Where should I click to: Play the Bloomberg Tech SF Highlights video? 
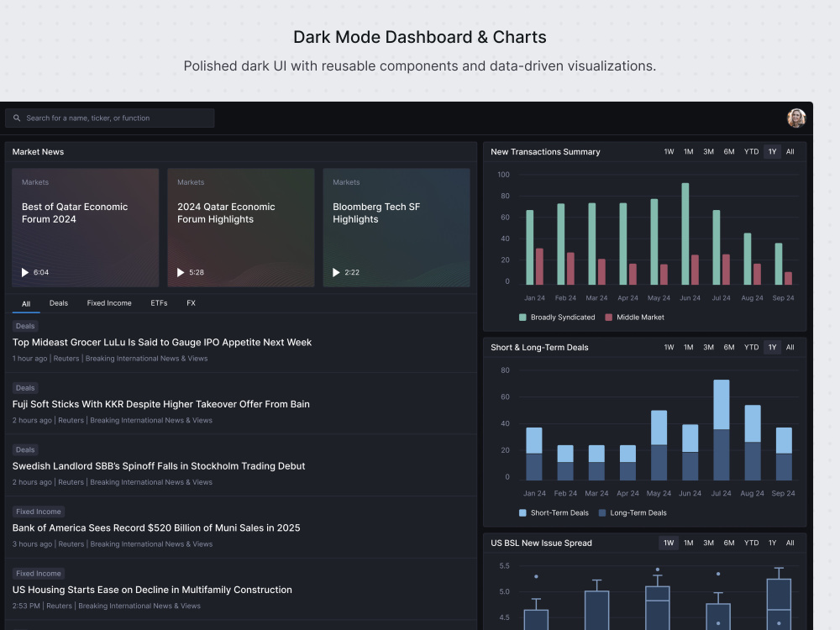tap(336, 272)
